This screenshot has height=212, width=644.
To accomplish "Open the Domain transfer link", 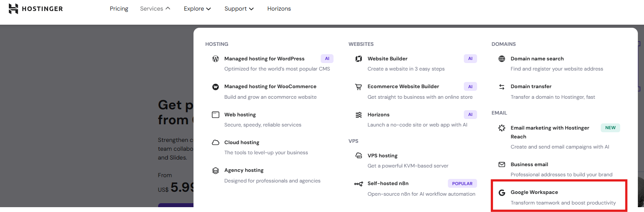I will [x=531, y=86].
